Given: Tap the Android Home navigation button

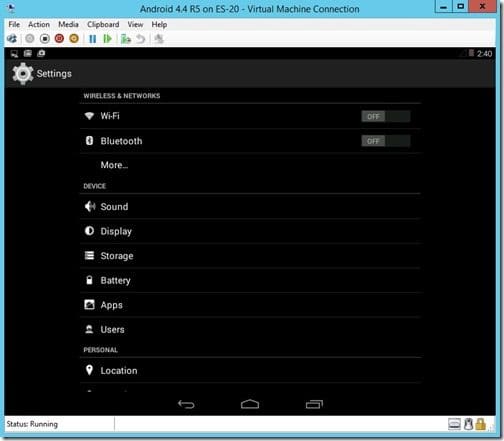Looking at the screenshot, I should tap(250, 404).
